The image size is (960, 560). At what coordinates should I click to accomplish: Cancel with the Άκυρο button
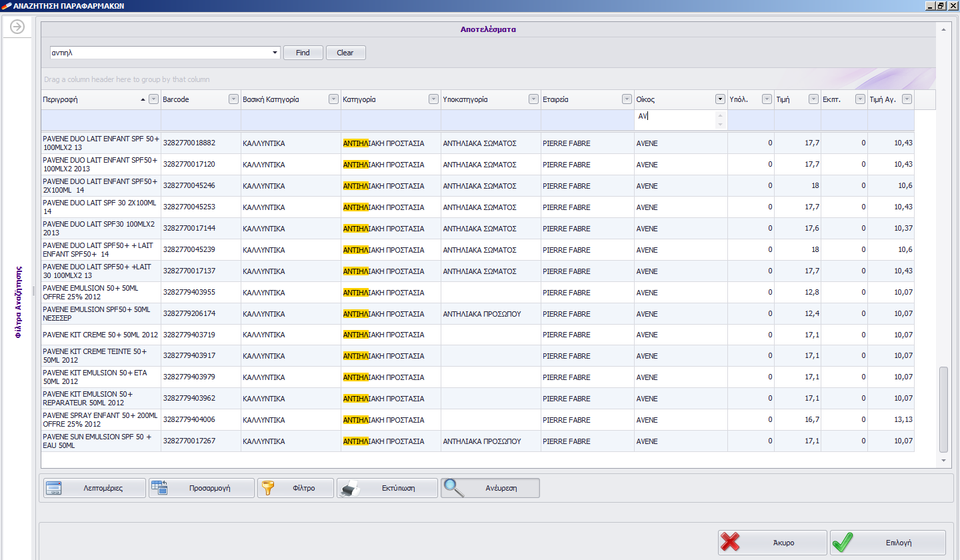772,543
